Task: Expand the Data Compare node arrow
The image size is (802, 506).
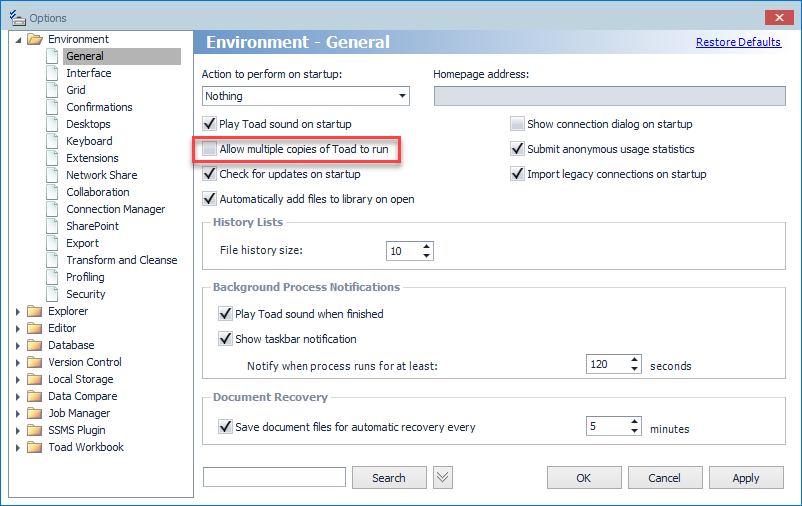Action: click(18, 397)
